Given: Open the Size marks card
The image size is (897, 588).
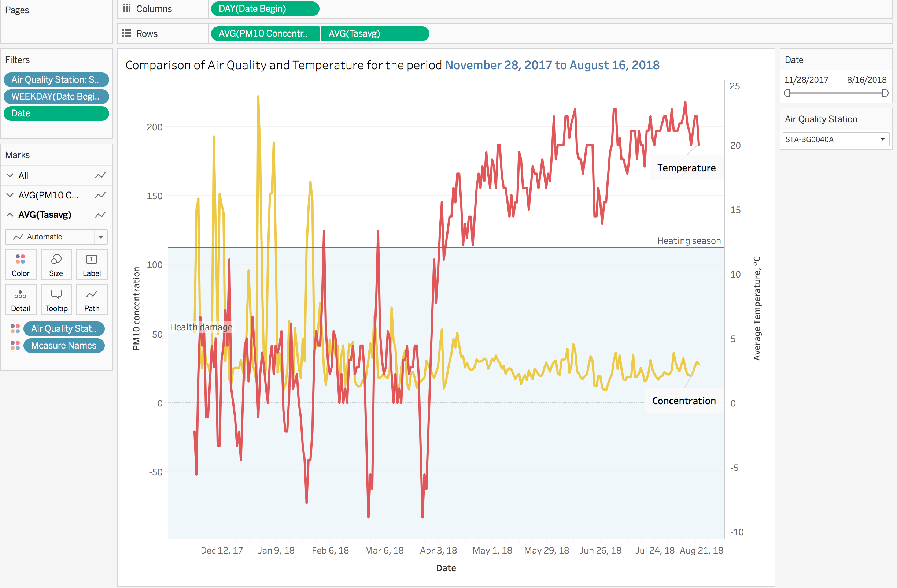Looking at the screenshot, I should coord(56,264).
